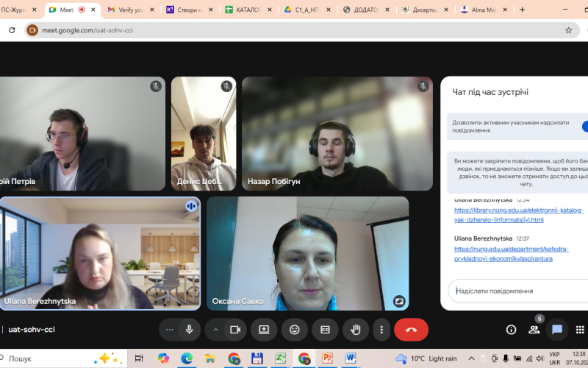The image size is (588, 368).
Task: Open the emoji reactions icon
Action: [x=294, y=330]
